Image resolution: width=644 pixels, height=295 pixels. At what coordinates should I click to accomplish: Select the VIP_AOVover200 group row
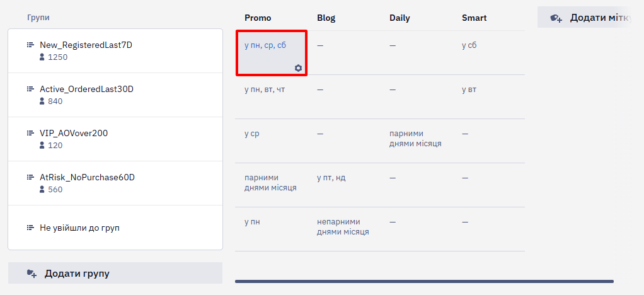(115, 139)
